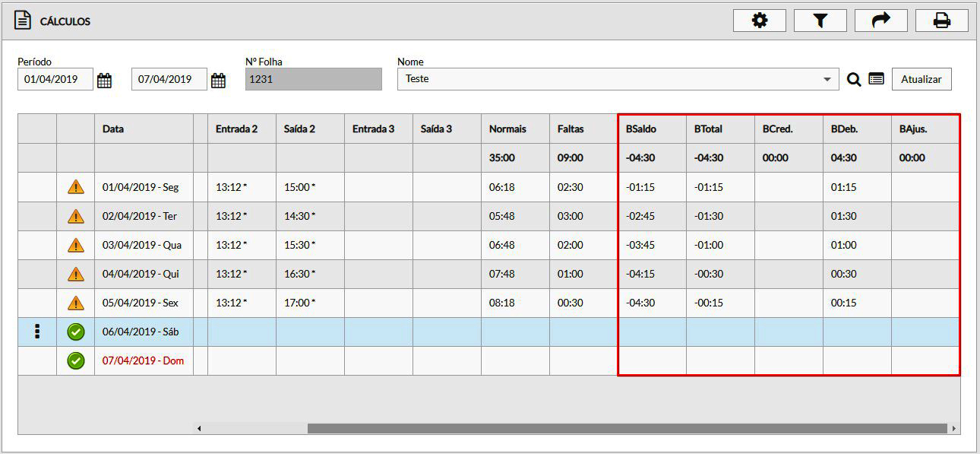Click the share arrow export icon
980x454 pixels.
click(880, 21)
